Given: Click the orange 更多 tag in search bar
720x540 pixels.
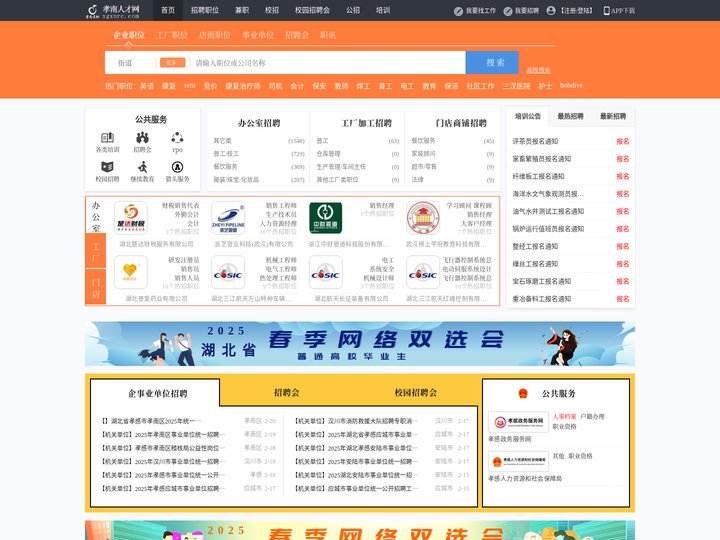Looking at the screenshot, I should click(x=172, y=62).
